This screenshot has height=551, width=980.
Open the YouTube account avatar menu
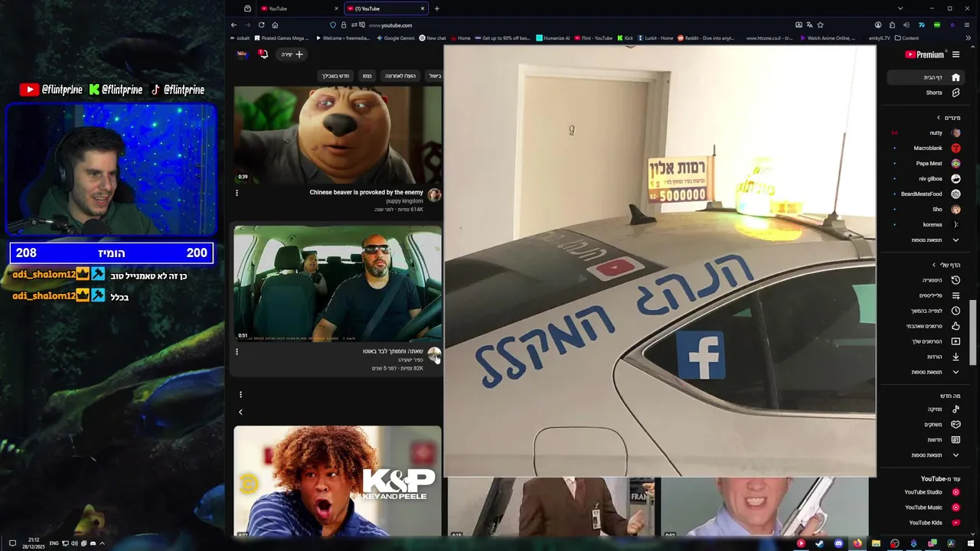[x=242, y=54]
